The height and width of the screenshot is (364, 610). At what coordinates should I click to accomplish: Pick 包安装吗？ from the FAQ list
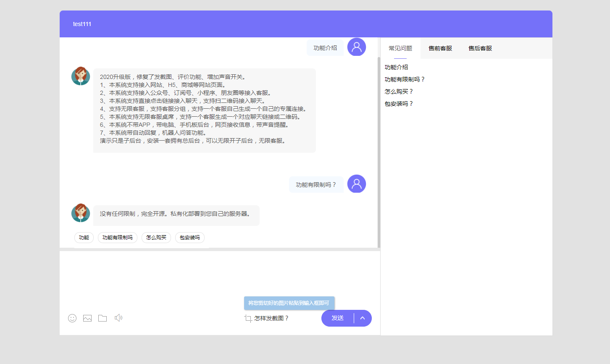(399, 104)
